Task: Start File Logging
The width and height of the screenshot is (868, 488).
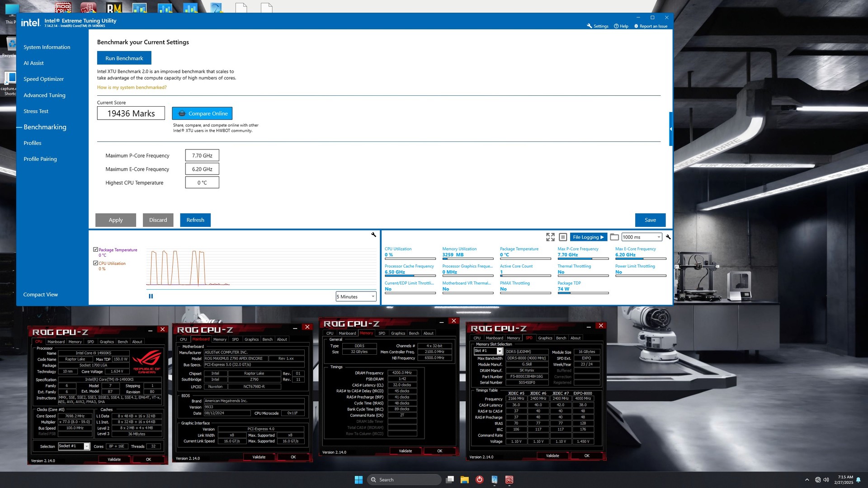Action: pyautogui.click(x=588, y=237)
